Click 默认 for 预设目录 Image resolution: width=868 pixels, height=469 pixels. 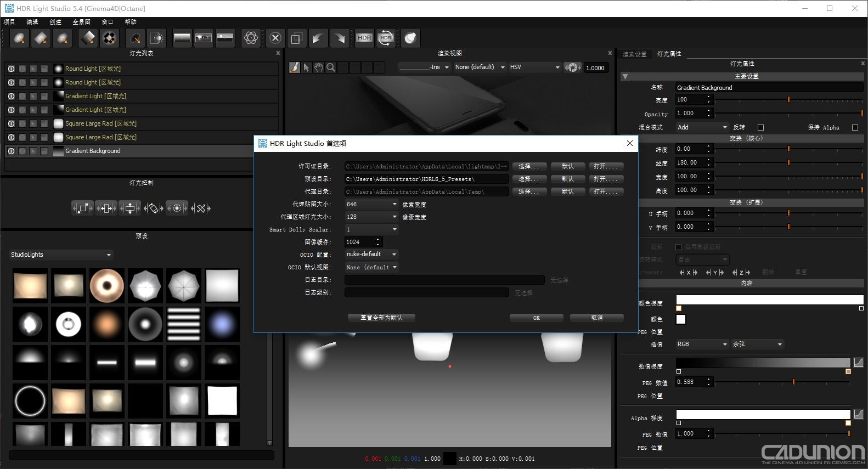567,179
